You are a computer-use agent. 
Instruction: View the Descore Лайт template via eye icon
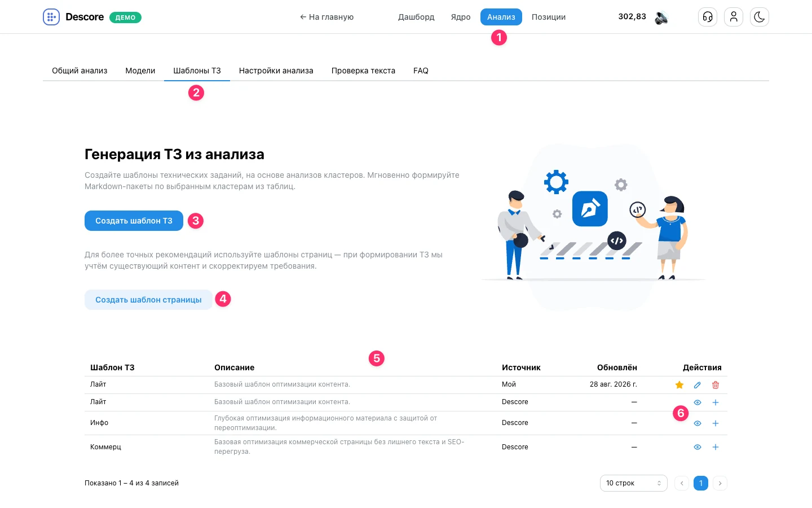coord(698,402)
